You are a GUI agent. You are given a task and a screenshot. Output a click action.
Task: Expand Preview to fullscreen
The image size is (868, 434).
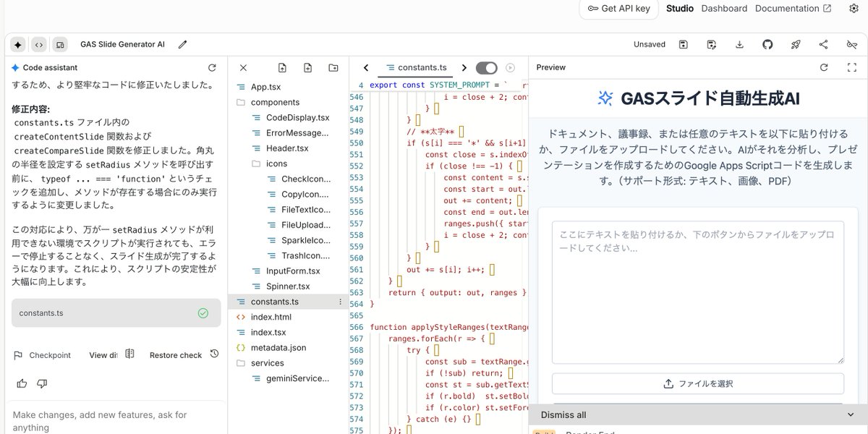tap(852, 67)
